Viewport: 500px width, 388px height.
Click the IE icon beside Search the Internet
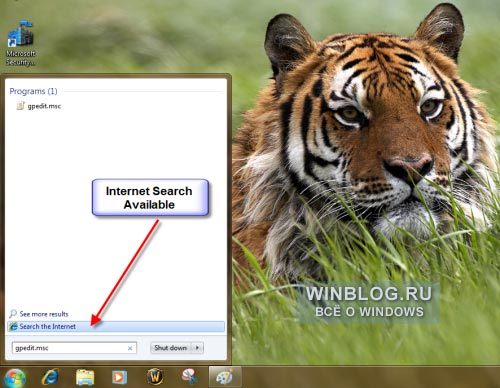(x=13, y=326)
